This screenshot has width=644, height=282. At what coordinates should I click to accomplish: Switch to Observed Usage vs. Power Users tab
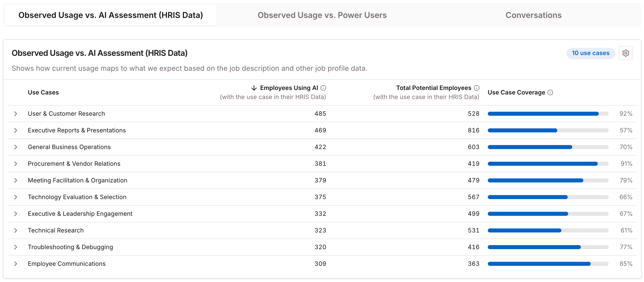click(x=322, y=15)
